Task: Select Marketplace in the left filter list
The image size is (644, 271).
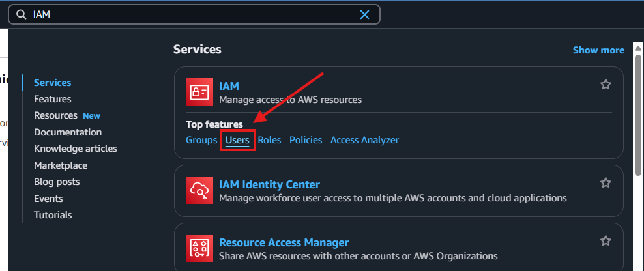Action: [x=61, y=165]
